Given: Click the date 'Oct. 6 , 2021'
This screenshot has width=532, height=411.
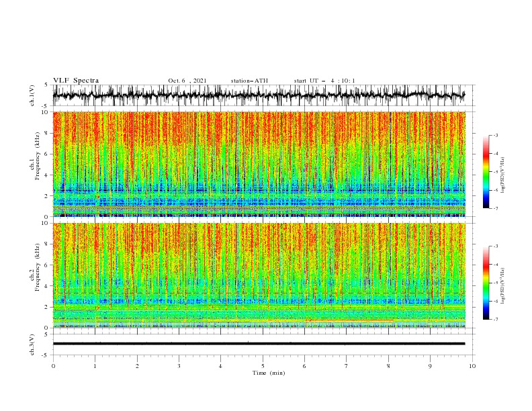Looking at the screenshot, I should pyautogui.click(x=187, y=81).
